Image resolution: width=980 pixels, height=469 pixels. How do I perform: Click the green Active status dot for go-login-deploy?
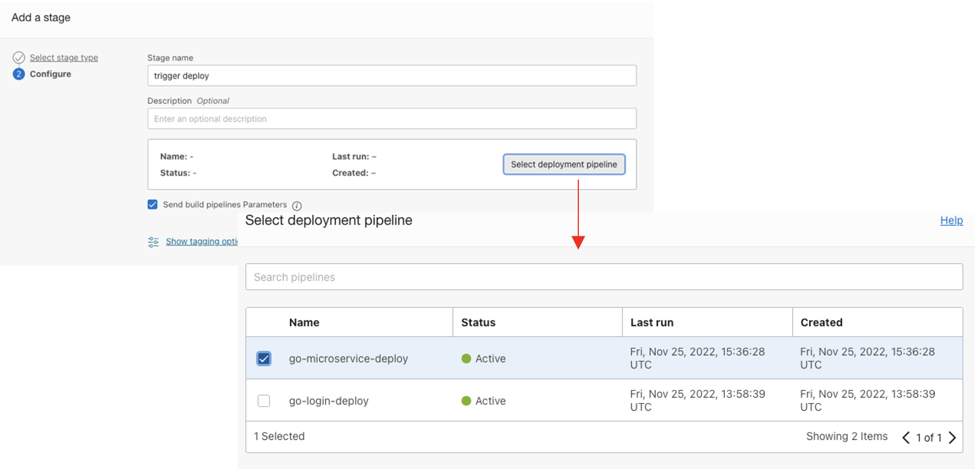466,401
